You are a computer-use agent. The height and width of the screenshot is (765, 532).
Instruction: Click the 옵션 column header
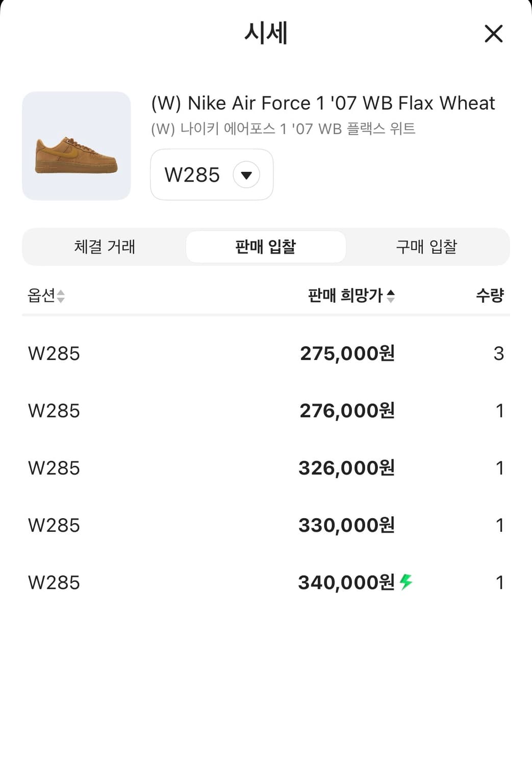pyautogui.click(x=41, y=295)
